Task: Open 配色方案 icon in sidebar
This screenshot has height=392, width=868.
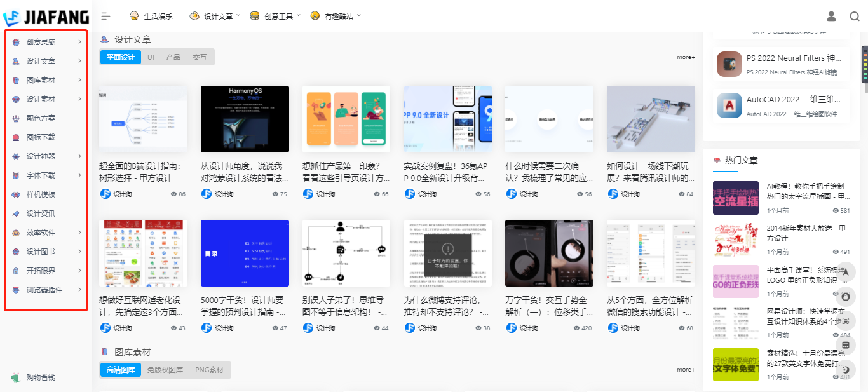Action: coord(16,118)
